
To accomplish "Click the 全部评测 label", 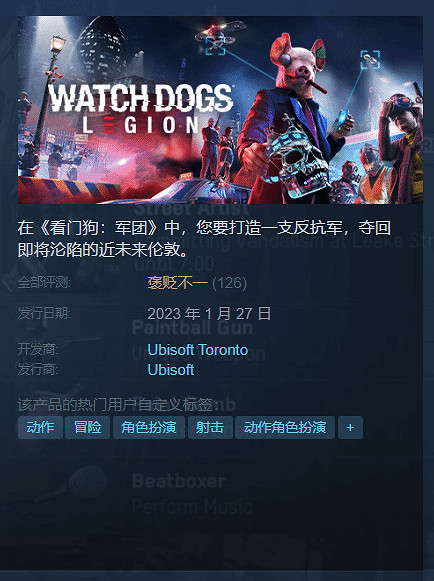I will pyautogui.click(x=44, y=283).
